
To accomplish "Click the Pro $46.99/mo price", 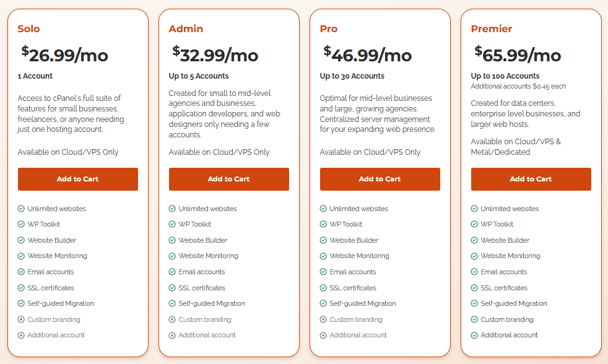I will pyautogui.click(x=367, y=54).
